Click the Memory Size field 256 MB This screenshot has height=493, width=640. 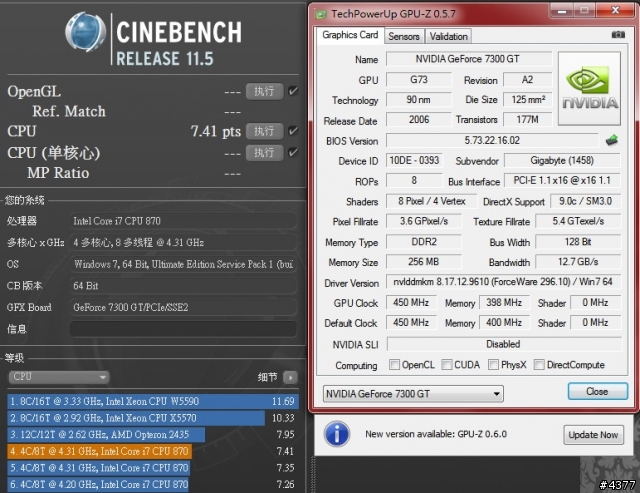tap(424, 262)
